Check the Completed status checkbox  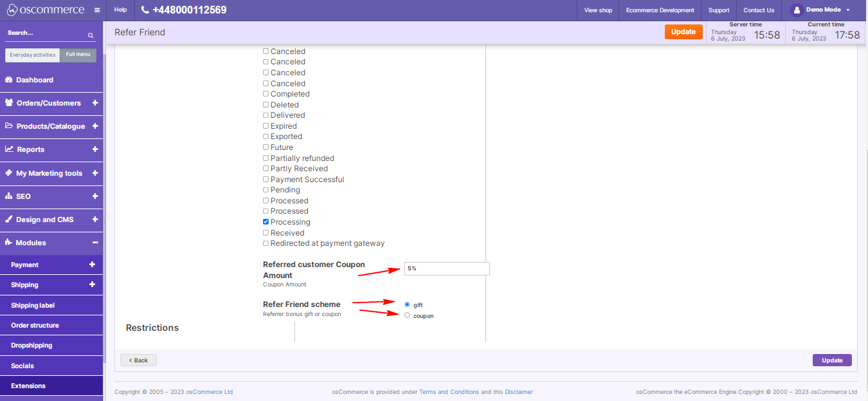pyautogui.click(x=266, y=94)
